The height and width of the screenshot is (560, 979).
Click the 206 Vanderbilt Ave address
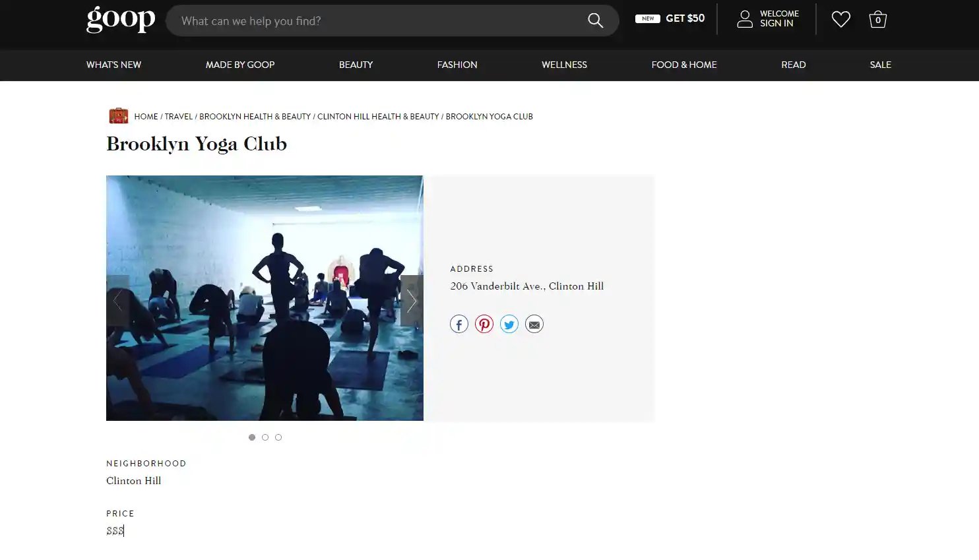pyautogui.click(x=526, y=286)
